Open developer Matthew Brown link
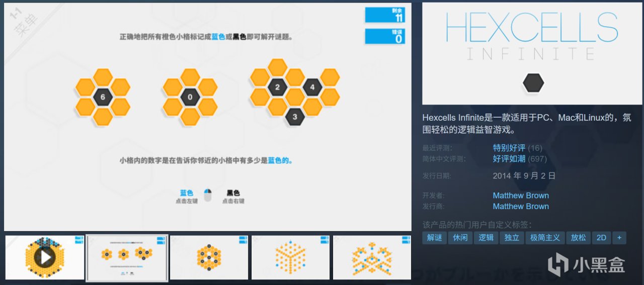644x285 pixels. (x=521, y=196)
